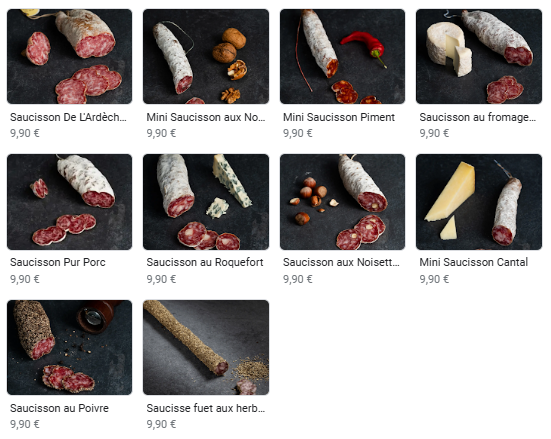Image resolution: width=551 pixels, height=439 pixels.
Task: Follow the Saucisson au Roquefort name link
Action: [205, 262]
